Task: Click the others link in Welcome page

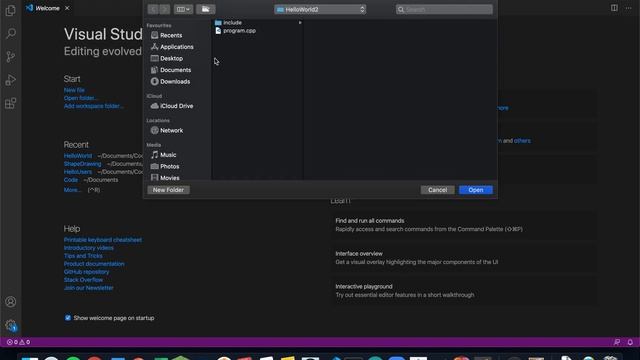Action: [522, 141]
